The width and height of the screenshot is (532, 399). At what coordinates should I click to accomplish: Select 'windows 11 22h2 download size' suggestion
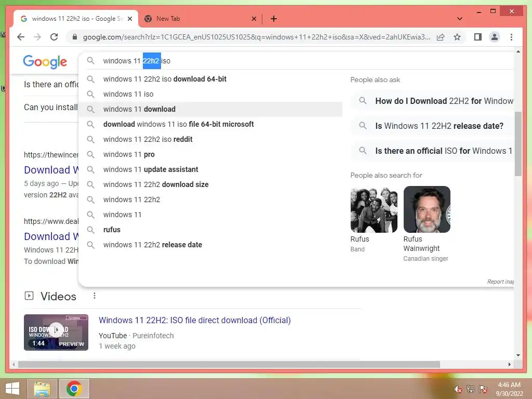pyautogui.click(x=210, y=184)
